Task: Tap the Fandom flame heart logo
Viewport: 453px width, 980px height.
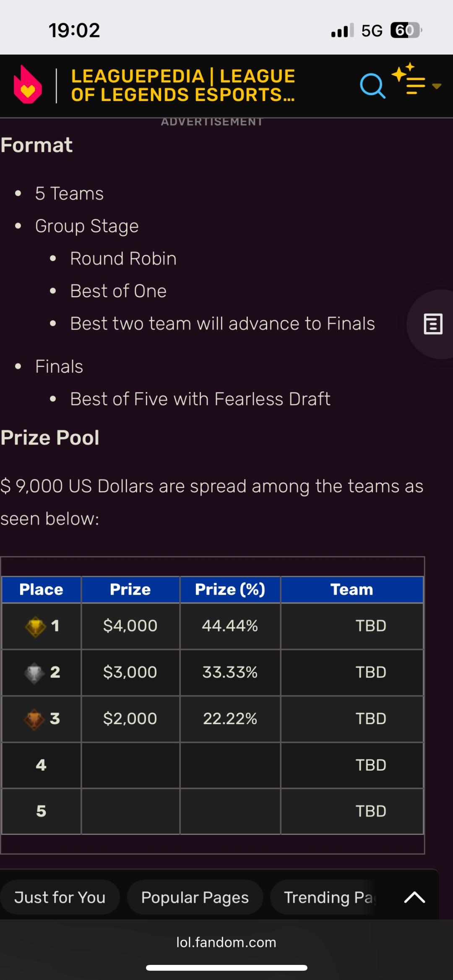Action: tap(28, 85)
